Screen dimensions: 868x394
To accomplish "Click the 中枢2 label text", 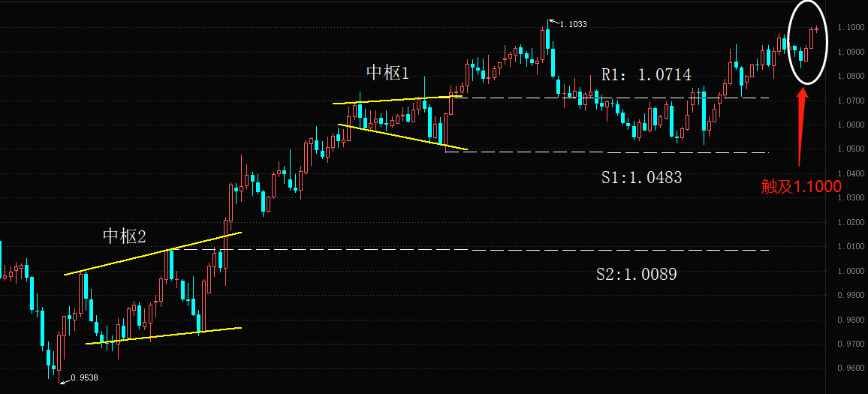I will click(x=124, y=236).
